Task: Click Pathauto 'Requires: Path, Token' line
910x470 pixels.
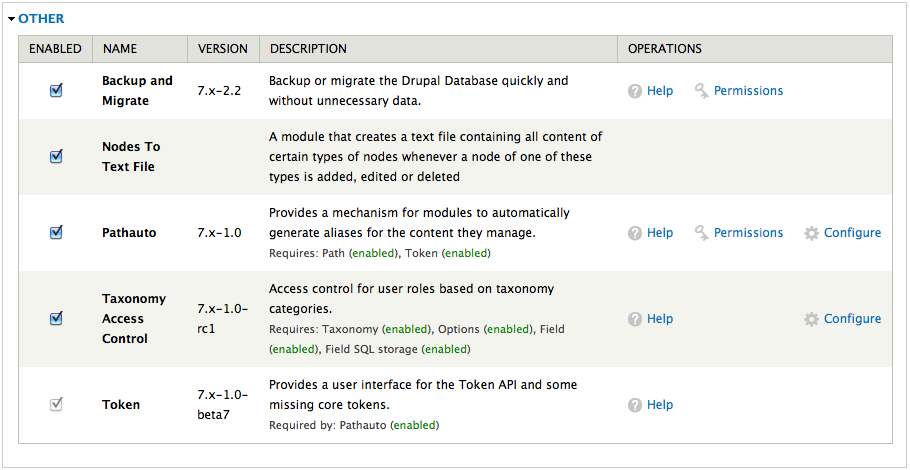Action: coord(380,254)
